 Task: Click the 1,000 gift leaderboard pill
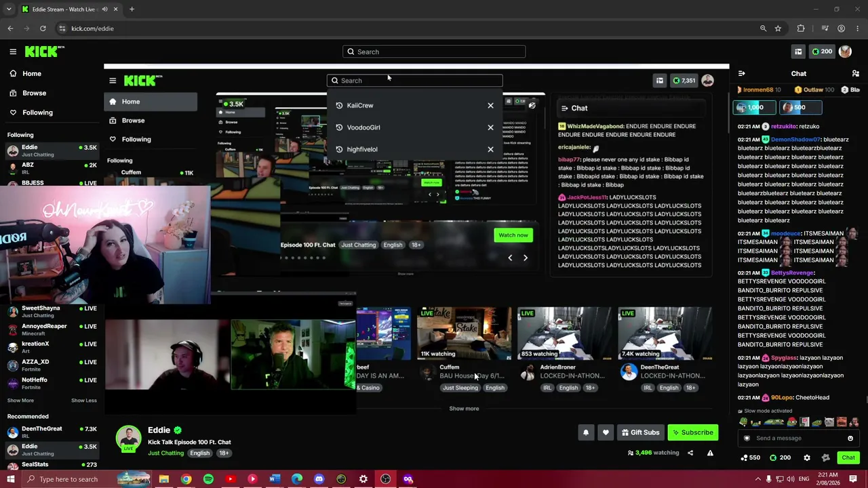753,107
